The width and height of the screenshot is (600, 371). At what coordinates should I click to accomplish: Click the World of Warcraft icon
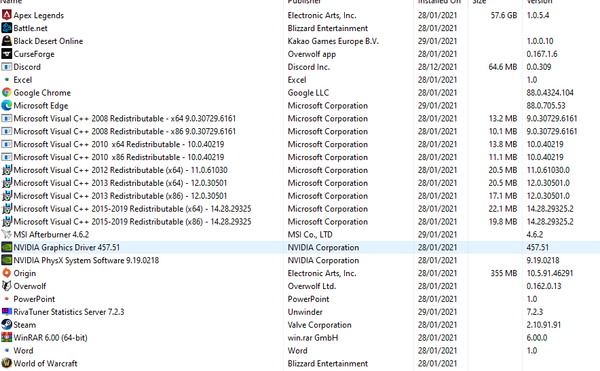[x=7, y=363]
